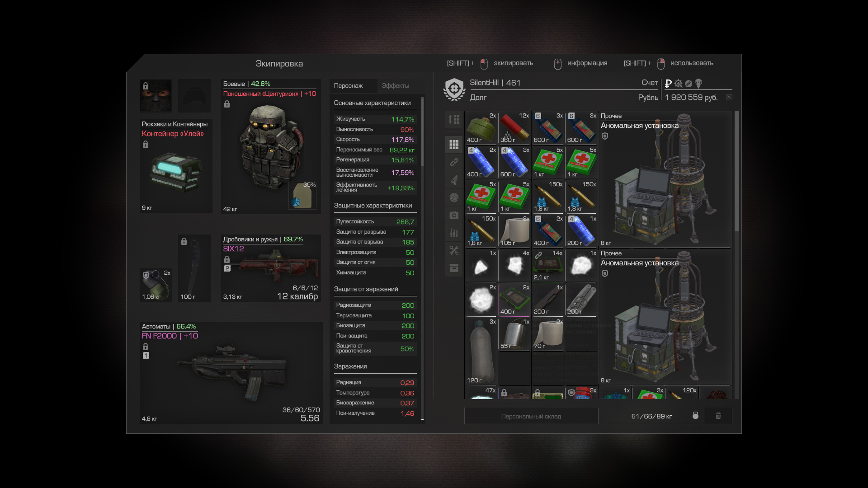Screen dimensions: 868x488
Task: Click the 61/66/89 кг weight readout
Action: [x=651, y=416]
